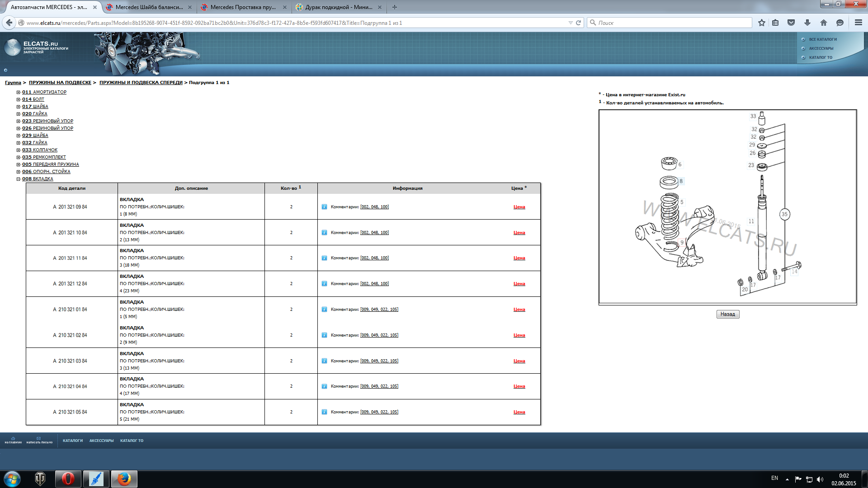Viewport: 868px width, 488px height.
Task: Click the volume speaker tray icon
Action: [820, 479]
